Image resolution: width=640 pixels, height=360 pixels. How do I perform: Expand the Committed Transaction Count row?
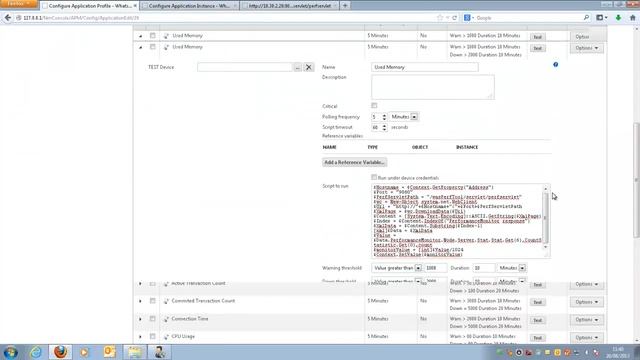click(140, 301)
